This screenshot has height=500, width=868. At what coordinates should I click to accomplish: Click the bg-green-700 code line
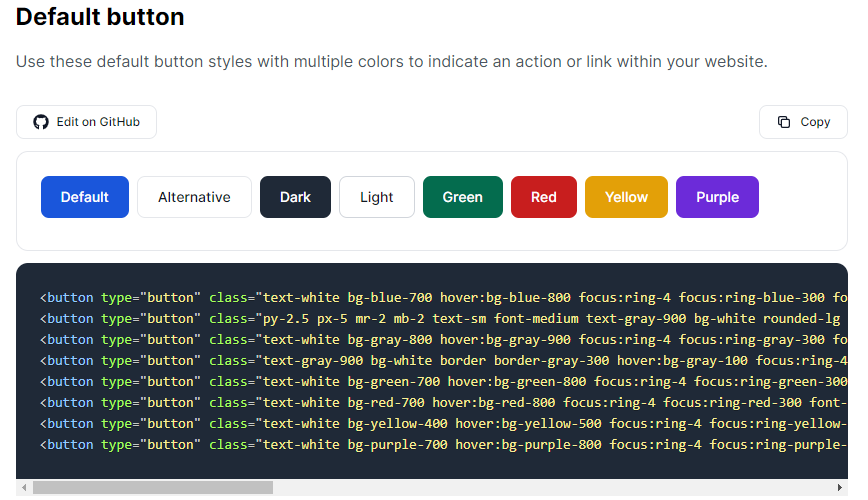(443, 382)
